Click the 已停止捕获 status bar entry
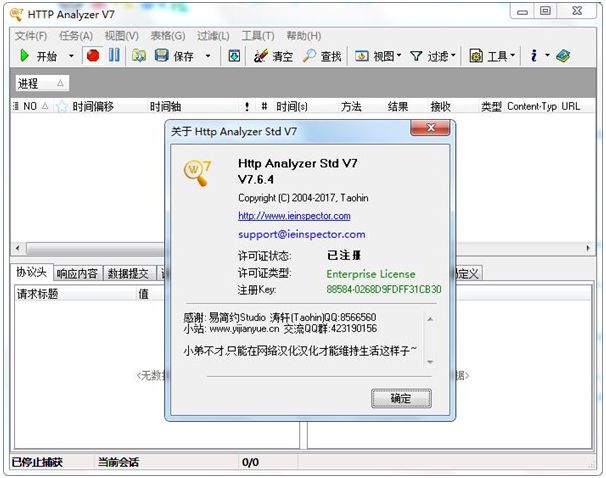Viewport: 606px width, 478px height. click(x=37, y=462)
